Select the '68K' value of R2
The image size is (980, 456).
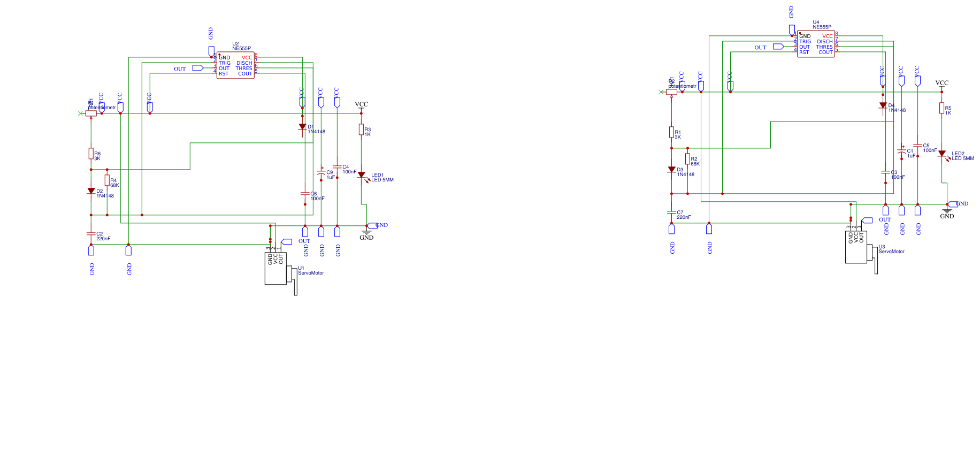point(695,164)
